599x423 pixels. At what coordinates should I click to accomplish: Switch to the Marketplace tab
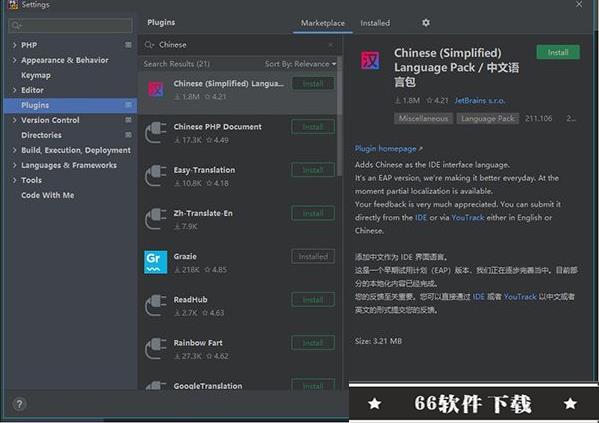tap(322, 23)
